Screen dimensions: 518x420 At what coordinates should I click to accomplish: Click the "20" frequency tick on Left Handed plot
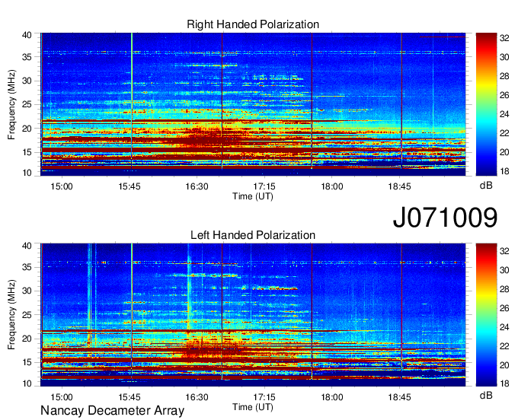pos(27,339)
